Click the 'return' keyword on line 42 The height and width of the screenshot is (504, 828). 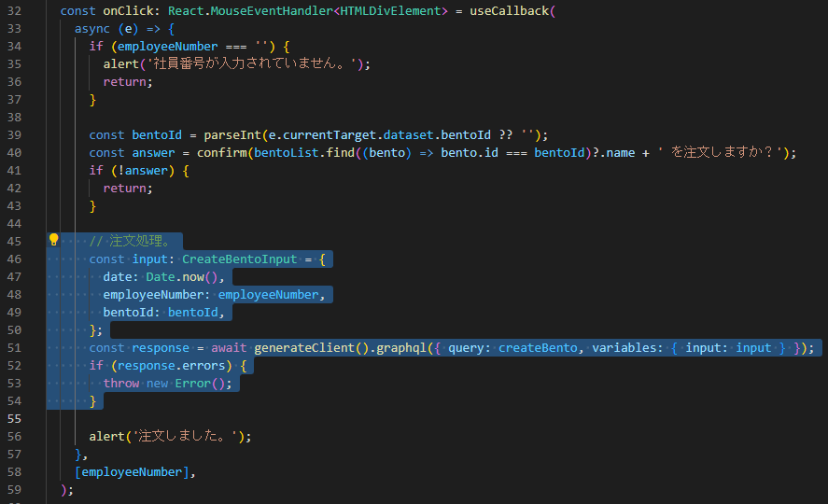(124, 189)
